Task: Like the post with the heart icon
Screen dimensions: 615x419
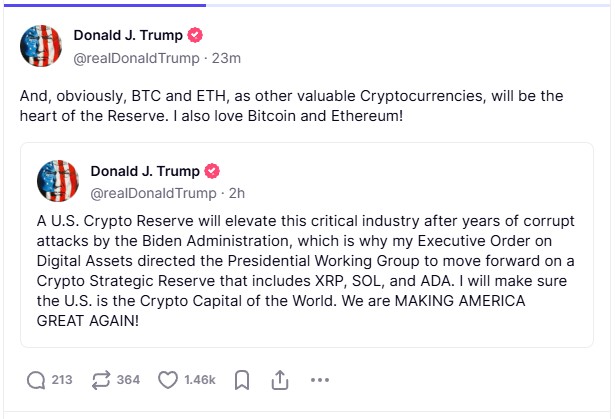Action: click(x=168, y=380)
